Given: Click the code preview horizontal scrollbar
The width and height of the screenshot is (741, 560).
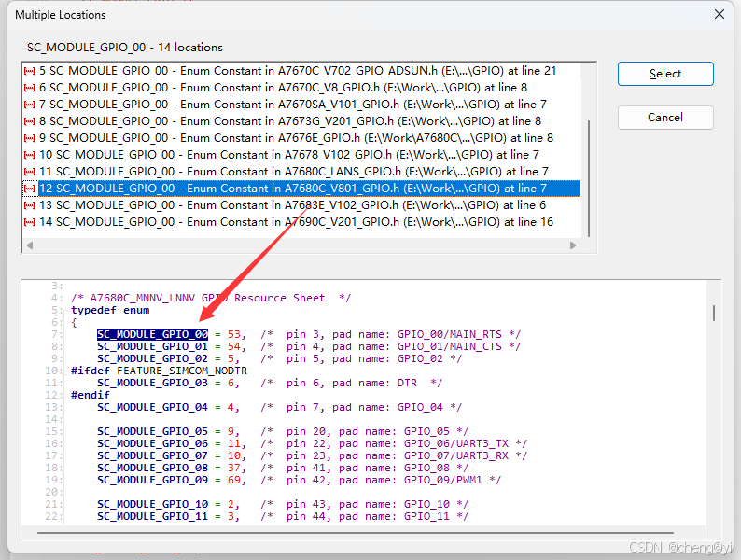Looking at the screenshot, I should coord(356,533).
